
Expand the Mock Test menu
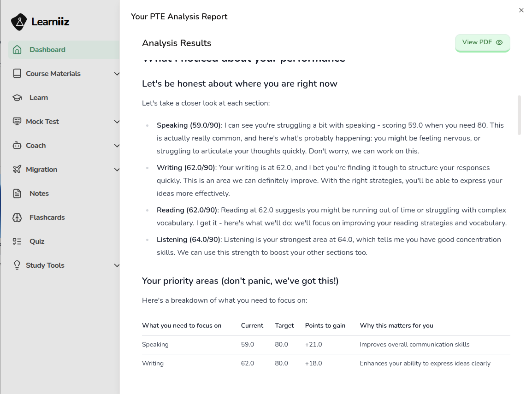[117, 121]
